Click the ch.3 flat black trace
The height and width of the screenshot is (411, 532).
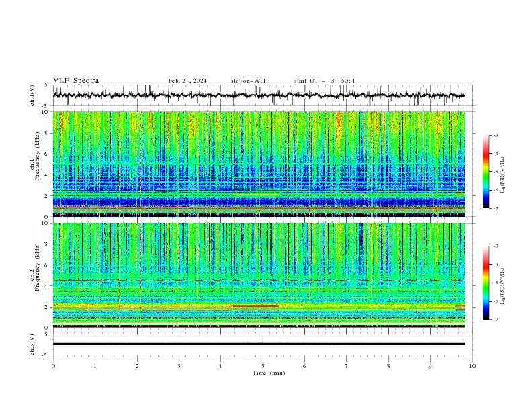[259, 344]
